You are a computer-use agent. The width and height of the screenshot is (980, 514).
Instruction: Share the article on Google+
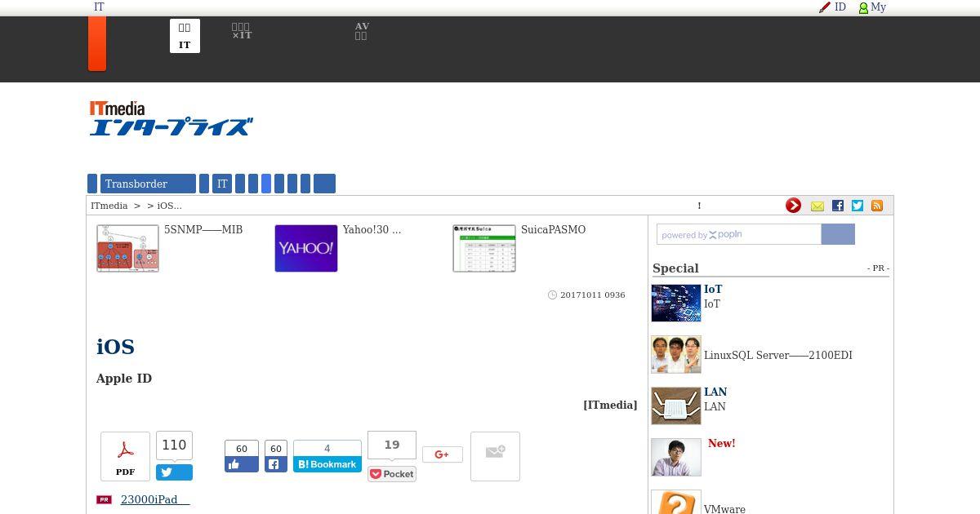click(442, 454)
